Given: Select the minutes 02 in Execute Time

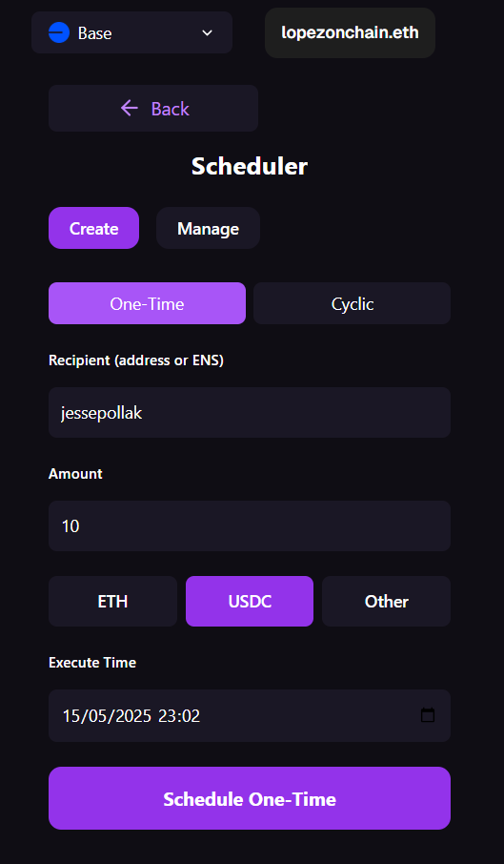Looking at the screenshot, I should coord(191,716).
